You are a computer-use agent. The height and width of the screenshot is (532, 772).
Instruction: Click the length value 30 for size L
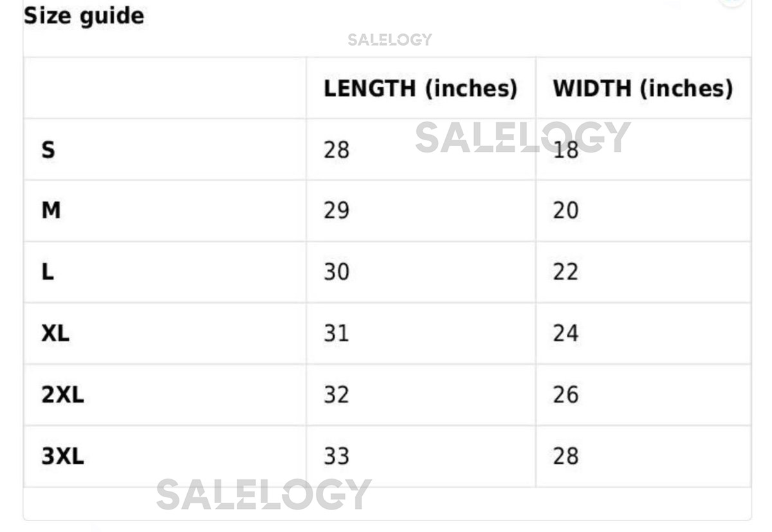pyautogui.click(x=336, y=272)
